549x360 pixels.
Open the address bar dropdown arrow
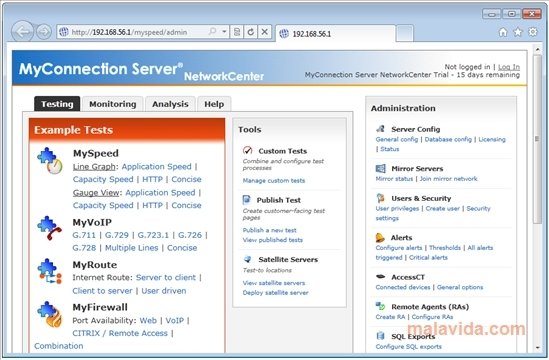[x=224, y=32]
